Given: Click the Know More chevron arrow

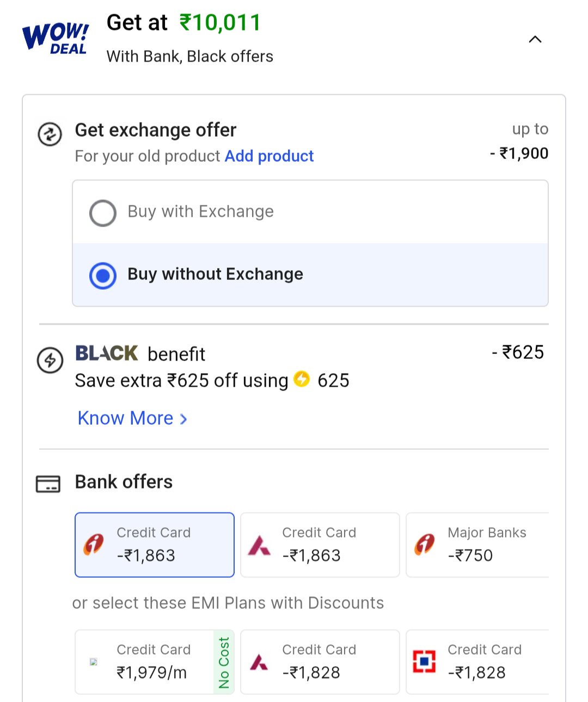Looking at the screenshot, I should [x=183, y=419].
